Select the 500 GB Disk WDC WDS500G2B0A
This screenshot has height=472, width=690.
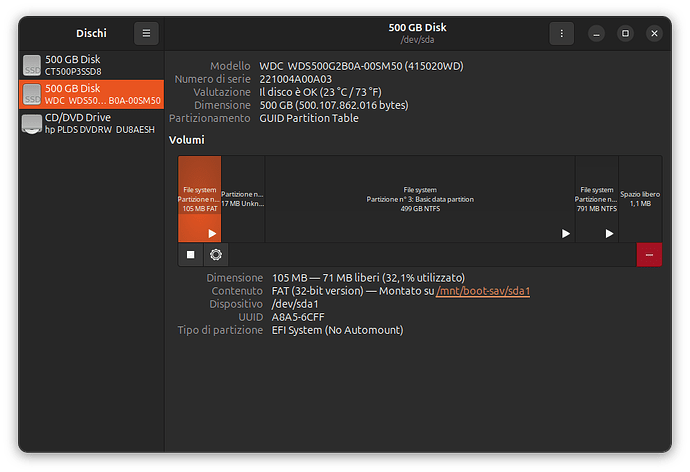coord(92,94)
